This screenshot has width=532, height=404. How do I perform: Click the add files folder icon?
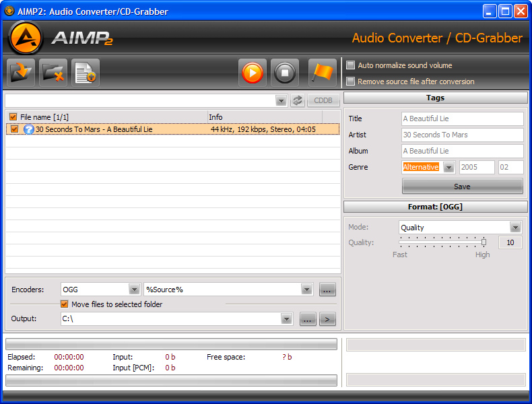20,73
